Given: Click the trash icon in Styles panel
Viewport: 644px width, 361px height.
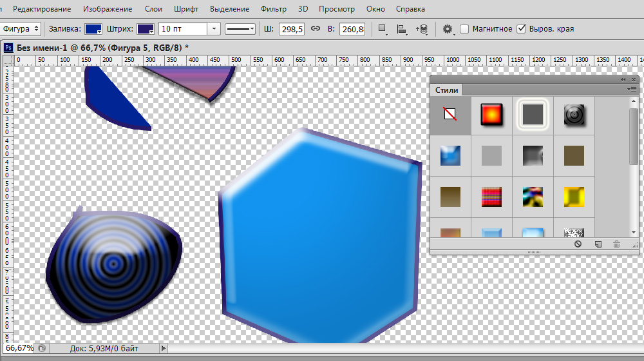Looking at the screenshot, I should coord(616,244).
